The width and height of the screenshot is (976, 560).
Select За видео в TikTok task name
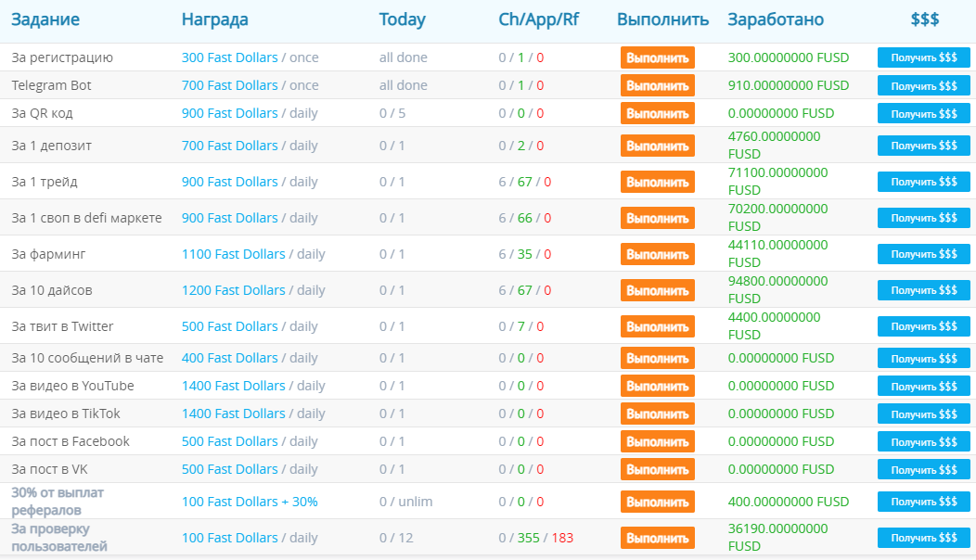pos(66,414)
